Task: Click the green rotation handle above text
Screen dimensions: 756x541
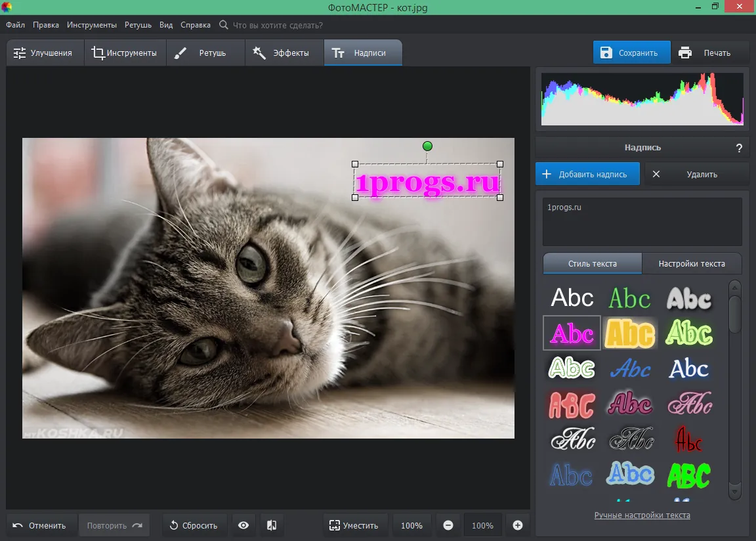Action: pos(427,146)
